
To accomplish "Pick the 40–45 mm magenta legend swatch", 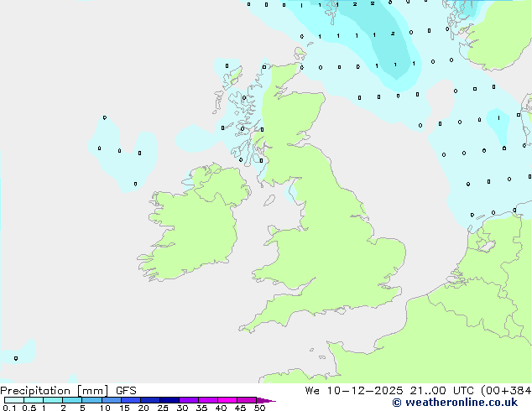I will [227, 400].
